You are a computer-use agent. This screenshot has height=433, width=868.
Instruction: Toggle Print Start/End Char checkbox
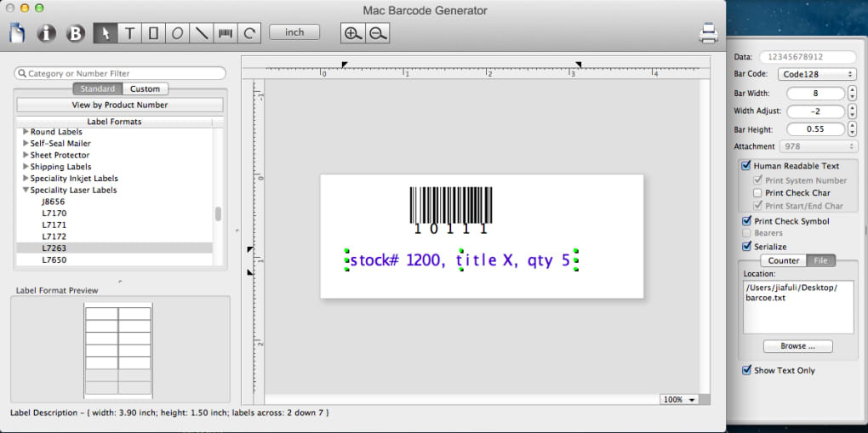tap(758, 205)
